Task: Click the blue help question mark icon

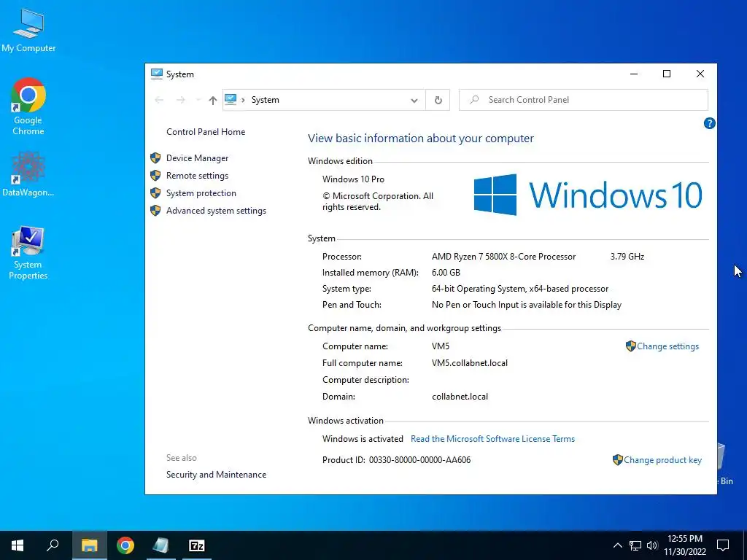Action: [709, 123]
